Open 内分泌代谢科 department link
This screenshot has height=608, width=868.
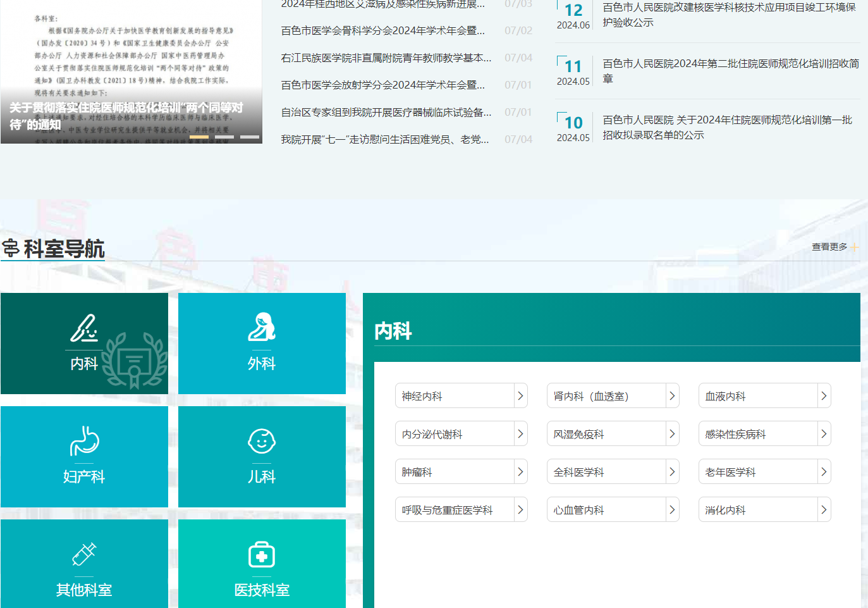point(462,434)
